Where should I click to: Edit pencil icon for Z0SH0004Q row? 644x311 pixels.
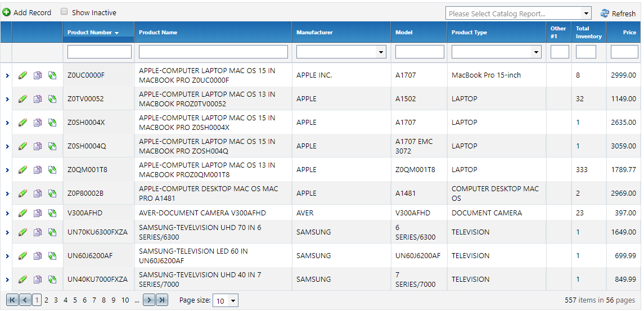pos(22,146)
